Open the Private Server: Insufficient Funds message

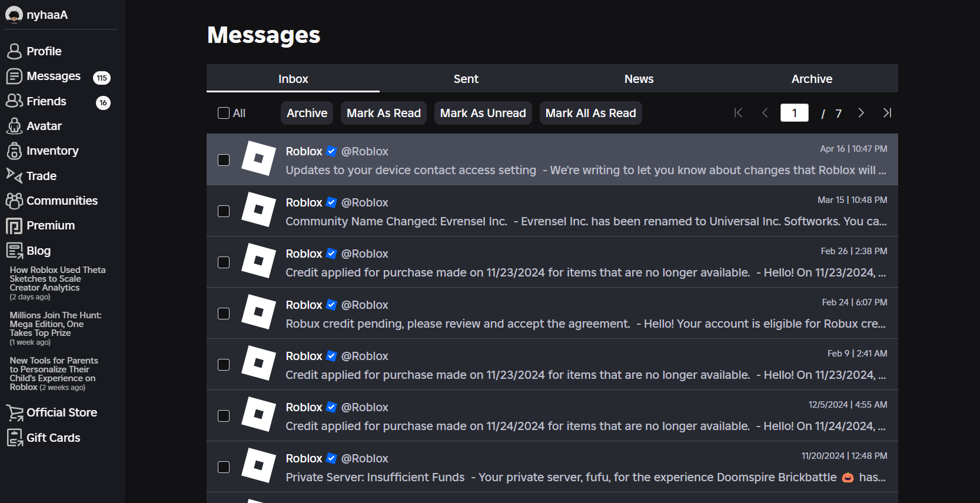coord(552,467)
